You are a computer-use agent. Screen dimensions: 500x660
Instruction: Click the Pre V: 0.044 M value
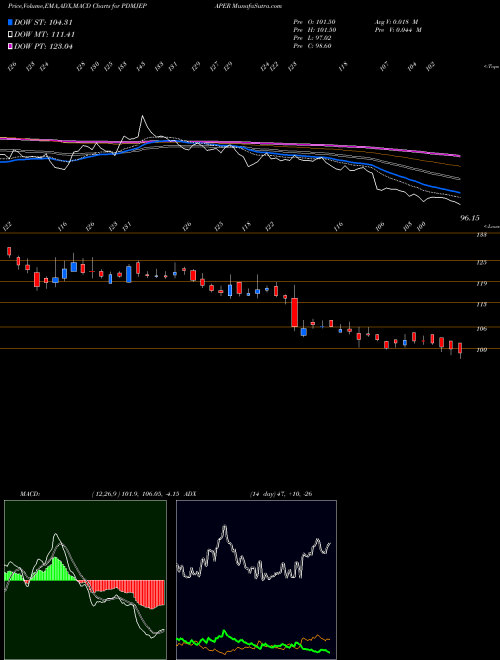pyautogui.click(x=398, y=30)
